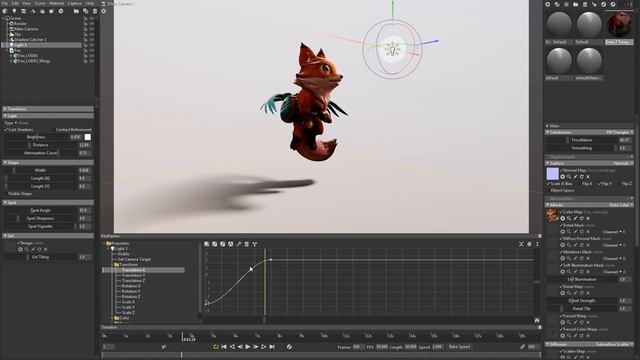Click the white light color swatch beside Brightness
Viewport: 640px width, 360px height.
tap(87, 137)
